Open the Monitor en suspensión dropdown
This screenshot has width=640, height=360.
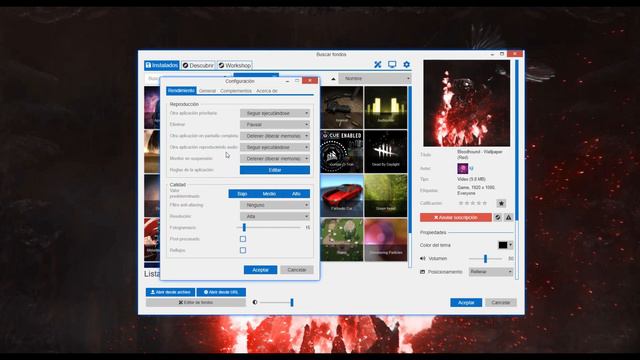(x=275, y=158)
